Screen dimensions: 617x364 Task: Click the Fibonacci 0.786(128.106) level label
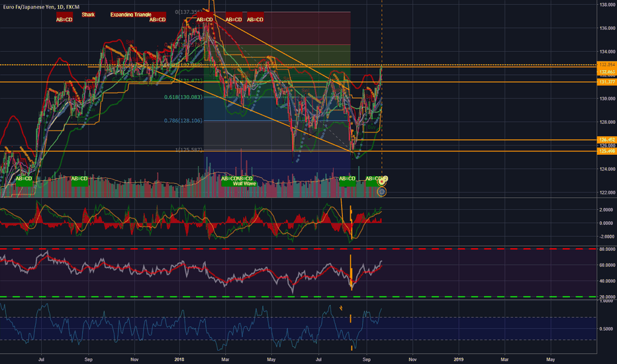pyautogui.click(x=183, y=121)
